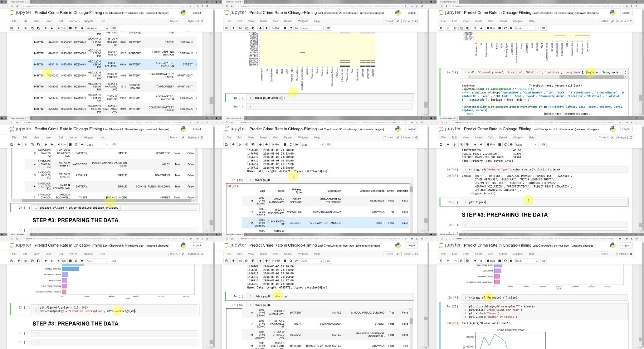Open Cell menu in the 38-minutes-ago notebook

click(275, 137)
